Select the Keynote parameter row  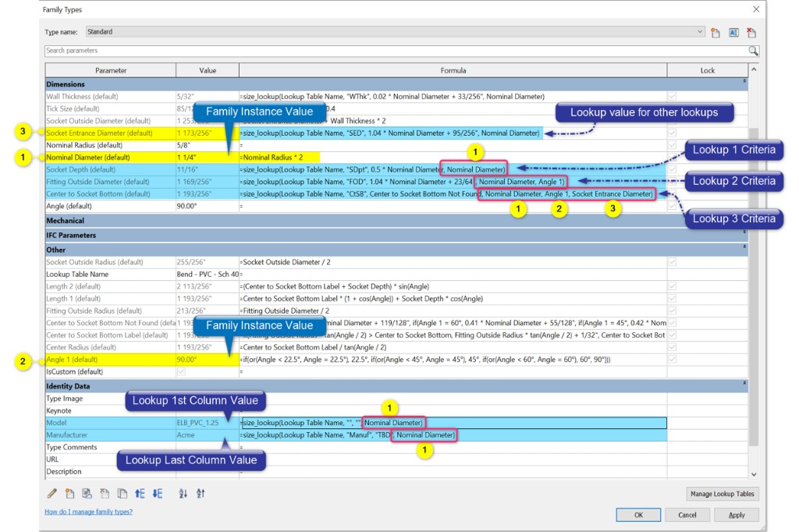pyautogui.click(x=111, y=411)
